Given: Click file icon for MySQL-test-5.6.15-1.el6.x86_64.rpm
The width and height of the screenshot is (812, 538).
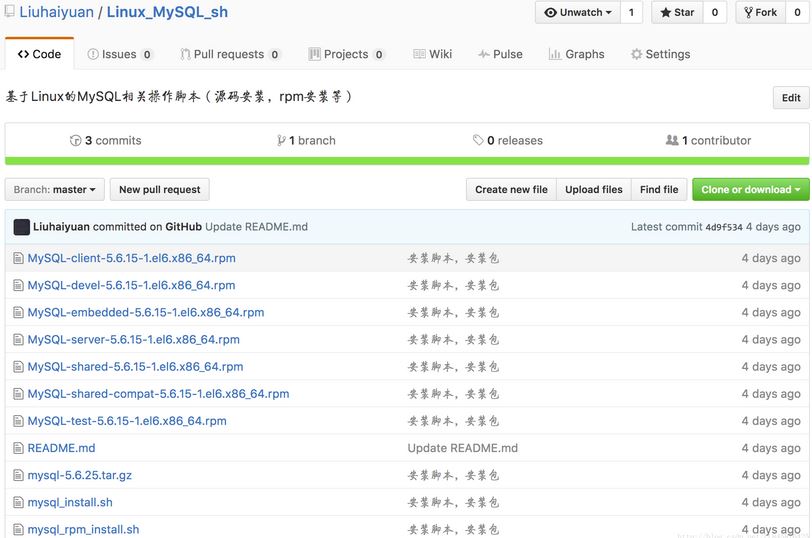Looking at the screenshot, I should pos(18,421).
